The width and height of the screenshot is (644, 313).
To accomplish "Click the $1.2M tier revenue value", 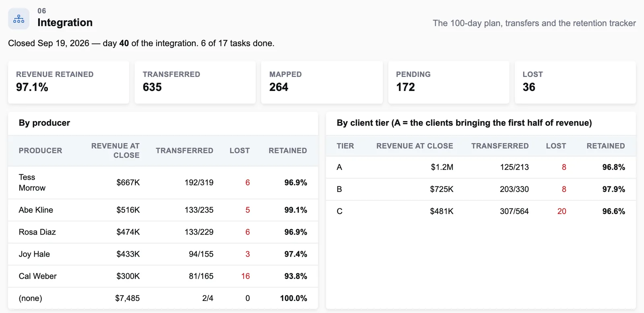I will (x=442, y=167).
